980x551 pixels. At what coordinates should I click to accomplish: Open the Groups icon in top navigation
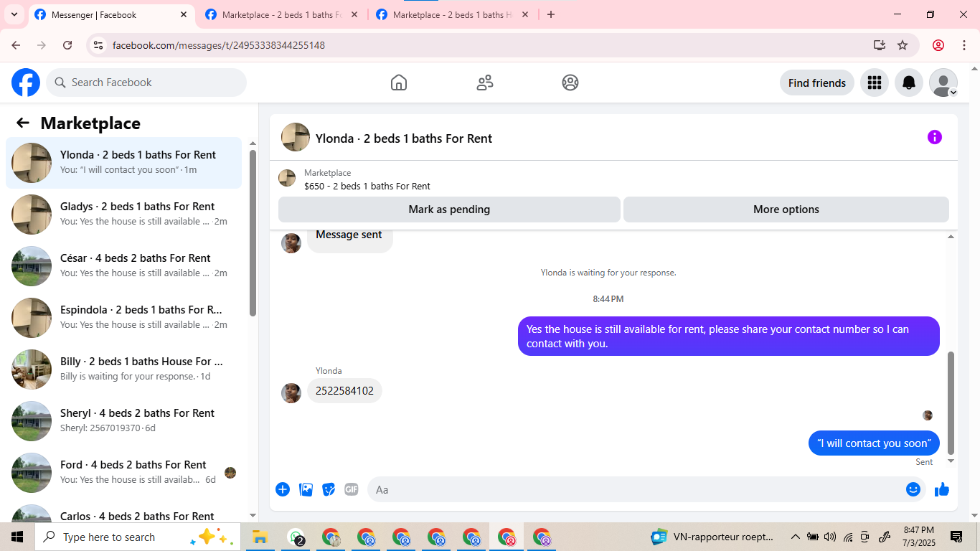570,83
